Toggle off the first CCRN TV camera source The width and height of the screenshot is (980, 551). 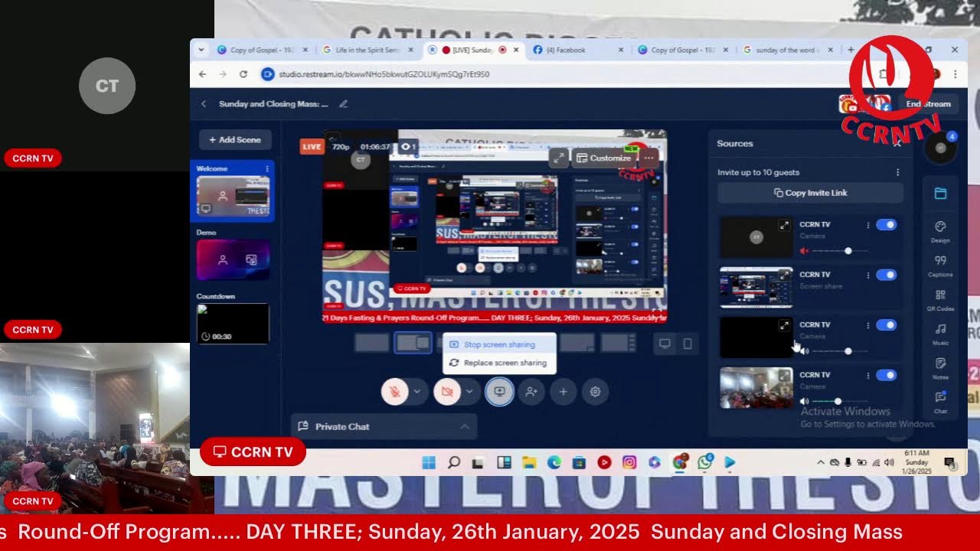887,225
